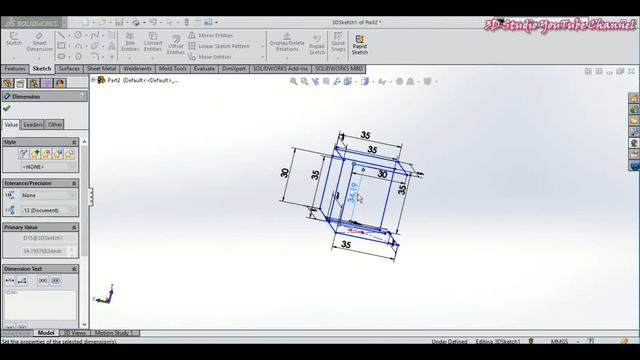640x360 pixels.
Task: Click Zoom to Area icon
Action: pyautogui.click(x=304, y=82)
